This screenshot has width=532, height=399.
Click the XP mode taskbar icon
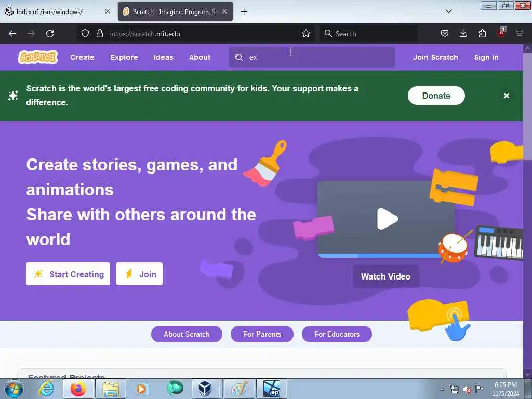click(271, 389)
